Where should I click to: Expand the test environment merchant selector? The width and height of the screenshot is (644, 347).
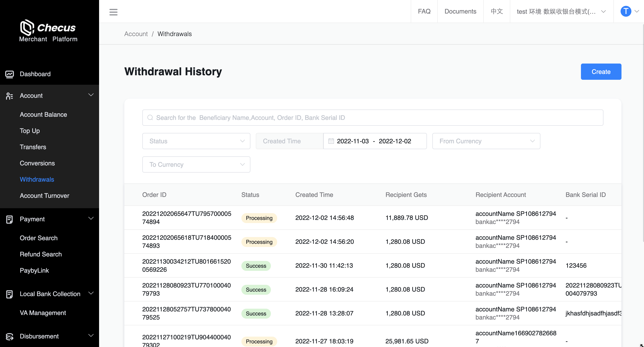click(561, 11)
